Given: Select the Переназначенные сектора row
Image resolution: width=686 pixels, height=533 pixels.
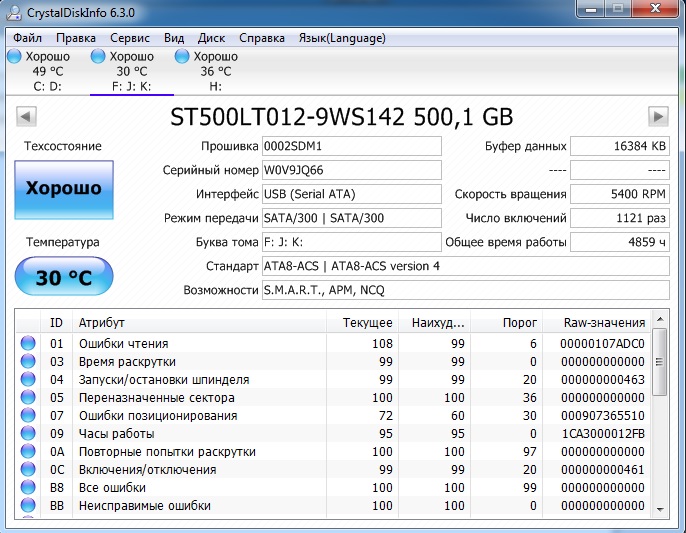Looking at the screenshot, I should (333, 397).
